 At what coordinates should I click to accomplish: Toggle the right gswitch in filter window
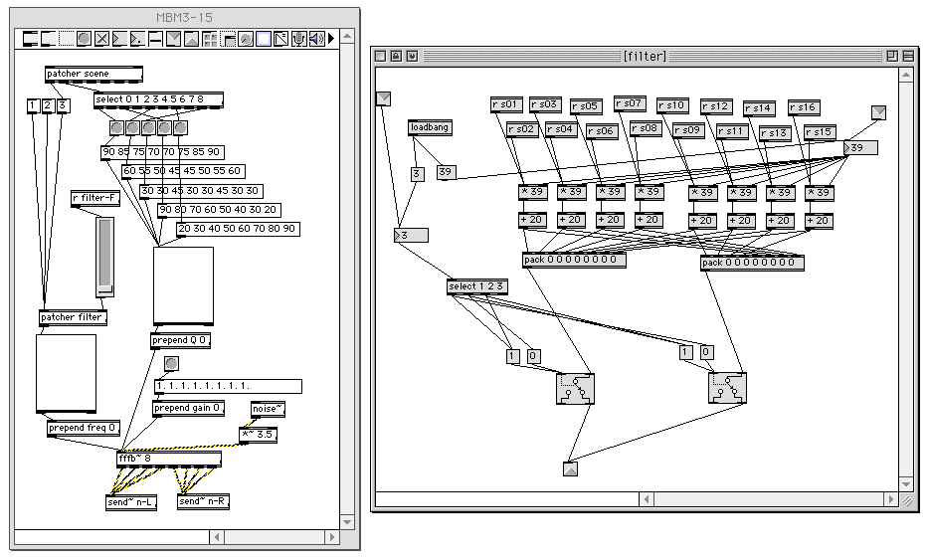[x=727, y=388]
